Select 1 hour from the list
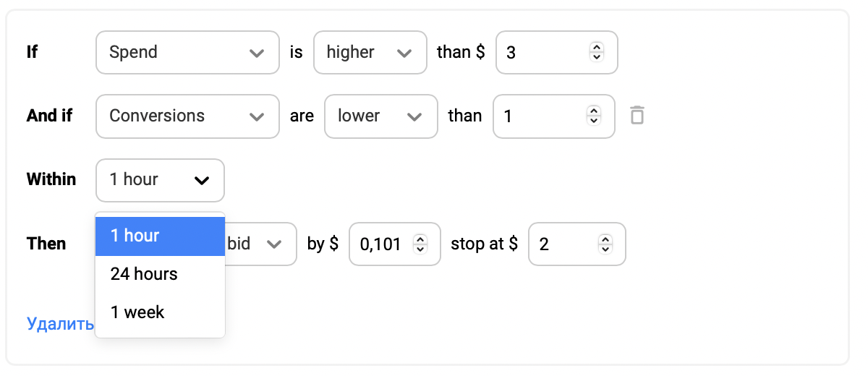 pyautogui.click(x=160, y=236)
